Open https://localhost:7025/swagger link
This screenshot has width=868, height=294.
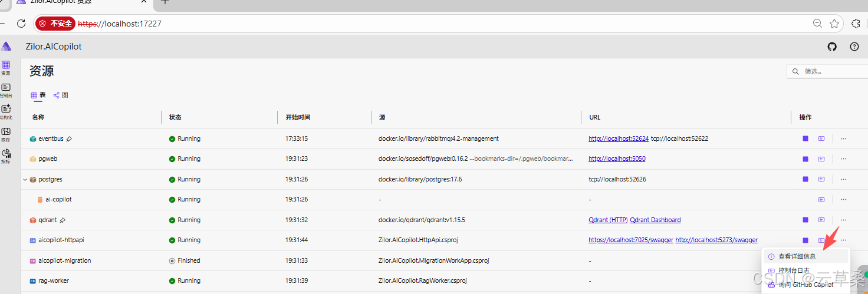coord(631,240)
